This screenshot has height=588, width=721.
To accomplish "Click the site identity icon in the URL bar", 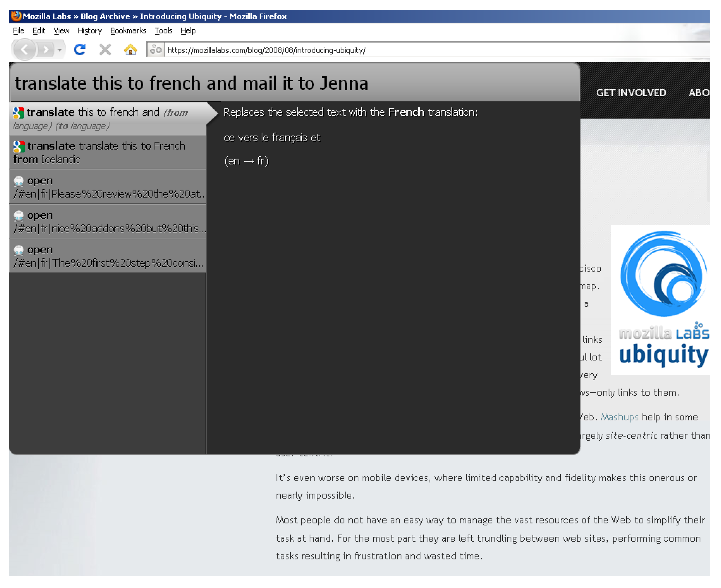I will pos(156,50).
